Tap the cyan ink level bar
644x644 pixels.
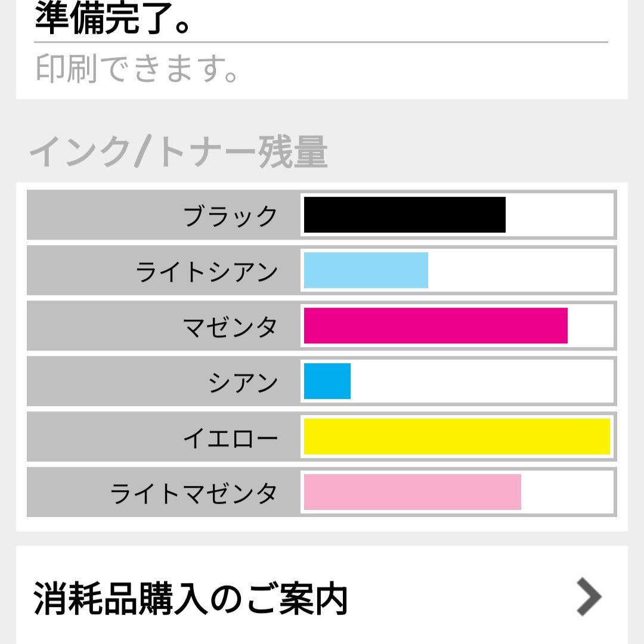(327, 381)
